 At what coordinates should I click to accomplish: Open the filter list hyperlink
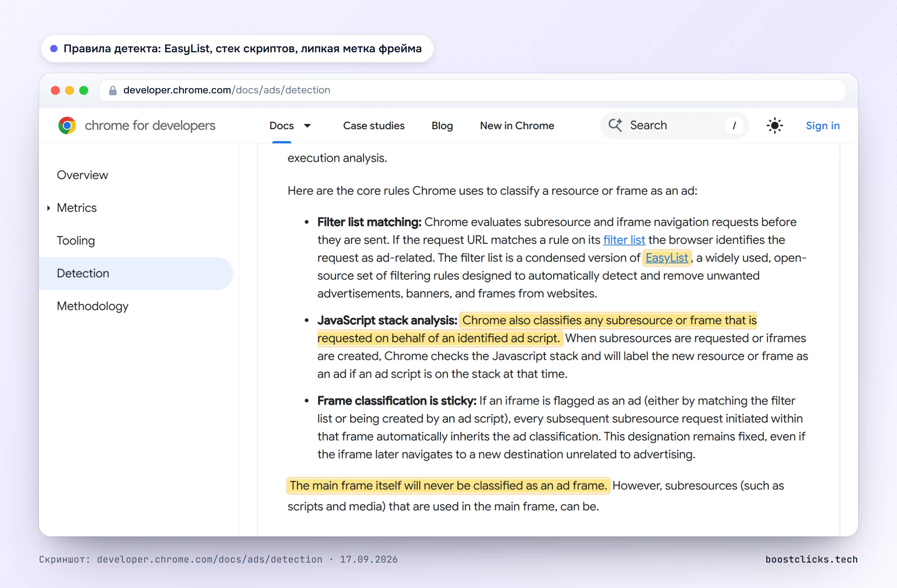click(x=624, y=240)
